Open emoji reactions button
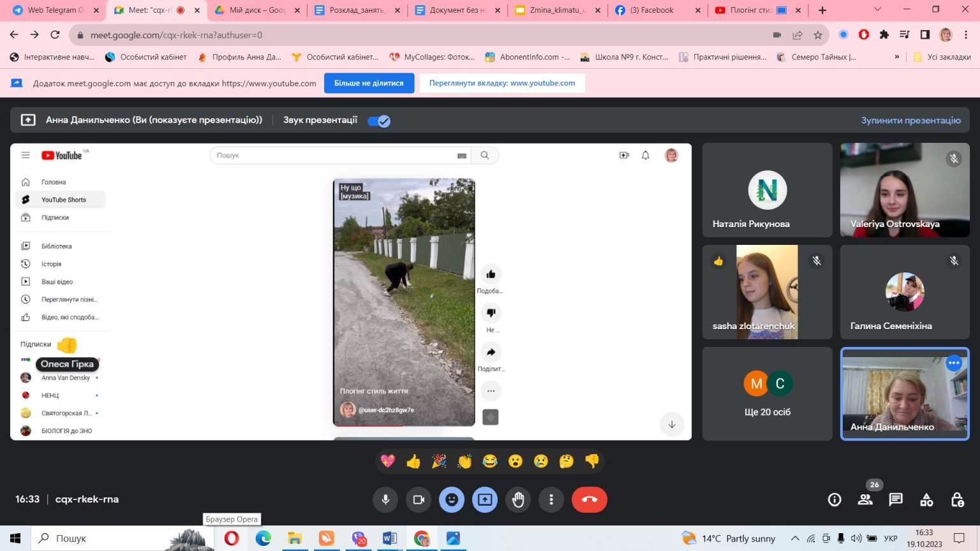The image size is (980, 551). pos(452,500)
